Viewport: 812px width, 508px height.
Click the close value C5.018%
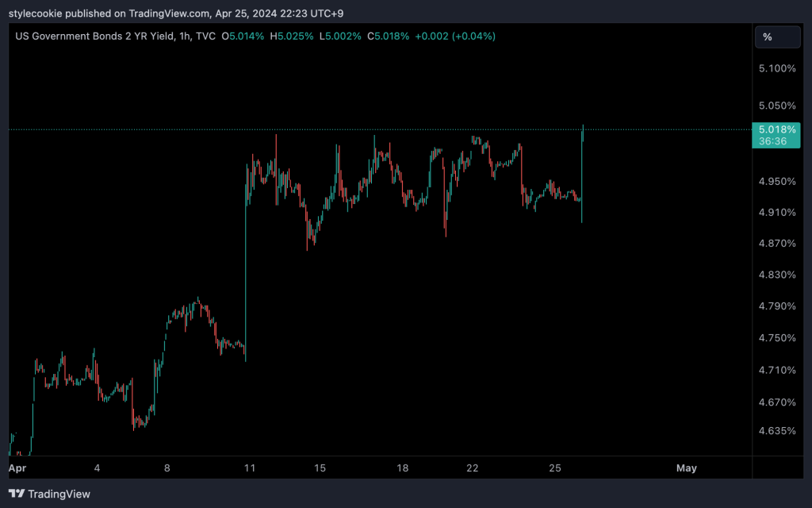[x=392, y=36]
